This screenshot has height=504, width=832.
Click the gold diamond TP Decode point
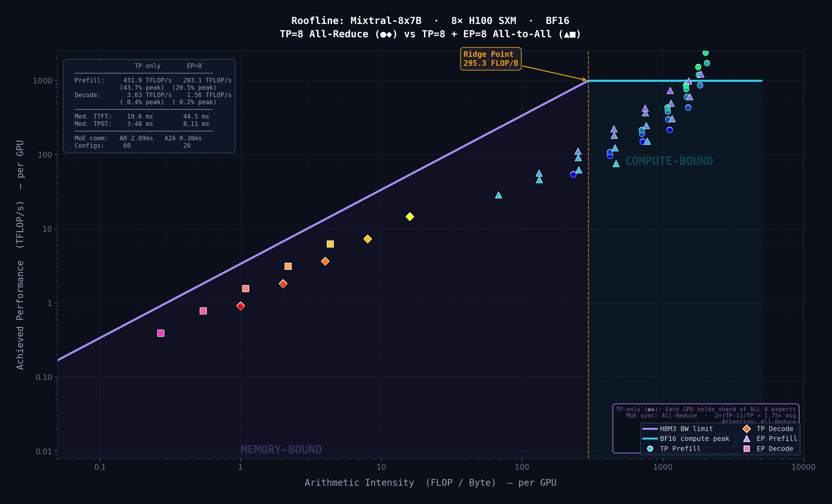click(x=368, y=239)
